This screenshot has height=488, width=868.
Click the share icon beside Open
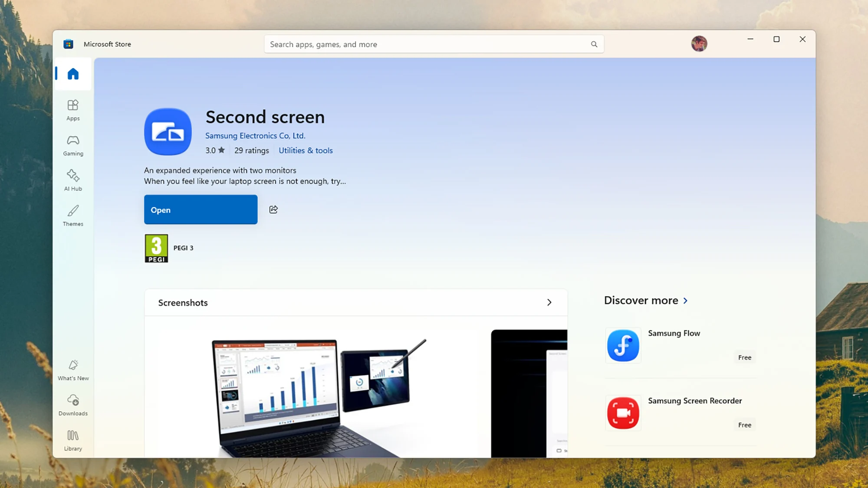(273, 210)
